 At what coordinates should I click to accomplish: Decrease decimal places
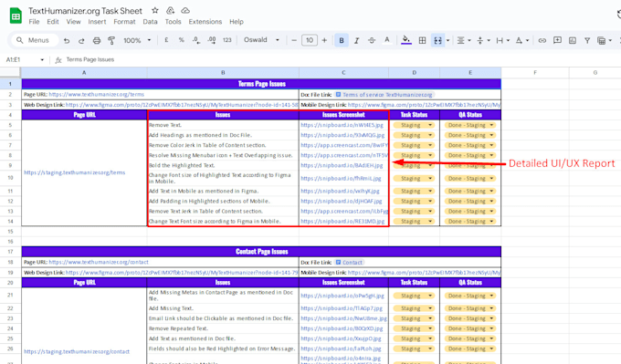pos(196,40)
